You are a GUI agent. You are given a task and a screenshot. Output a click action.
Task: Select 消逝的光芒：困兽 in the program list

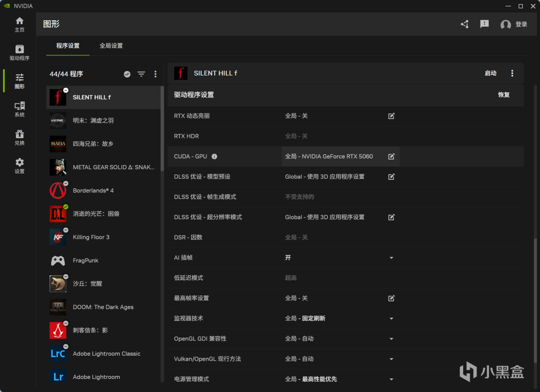click(103, 214)
